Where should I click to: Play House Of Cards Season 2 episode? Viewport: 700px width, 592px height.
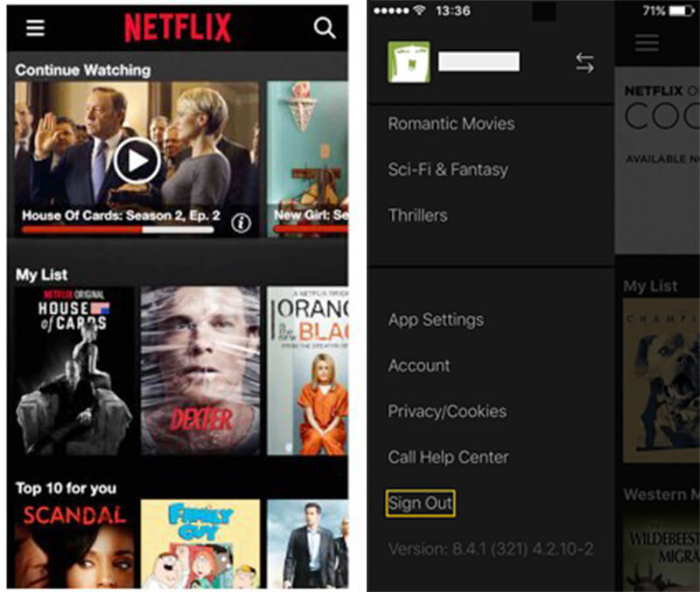(137, 161)
